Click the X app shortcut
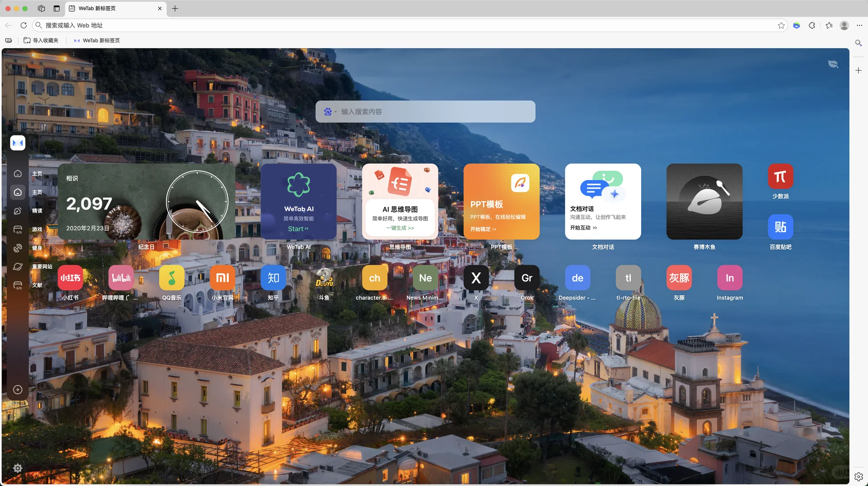This screenshot has height=486, width=868. pos(476,278)
